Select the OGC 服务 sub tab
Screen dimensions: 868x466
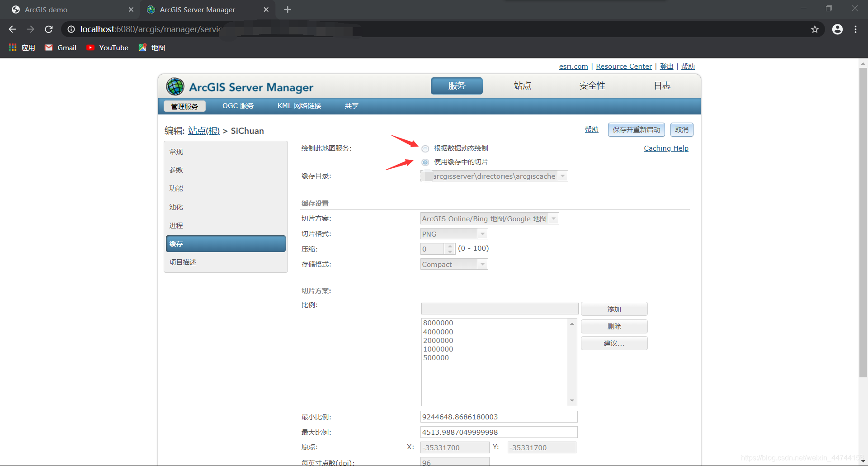(238, 106)
